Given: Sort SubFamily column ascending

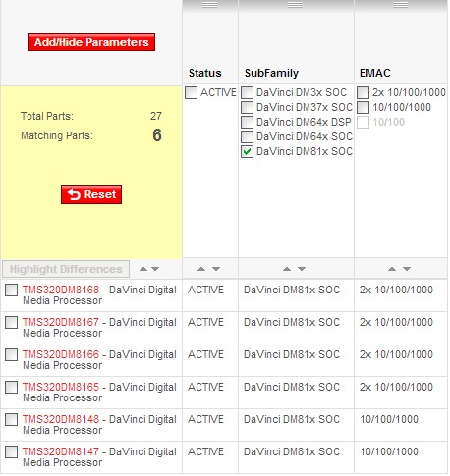Looking at the screenshot, I should point(287,269).
